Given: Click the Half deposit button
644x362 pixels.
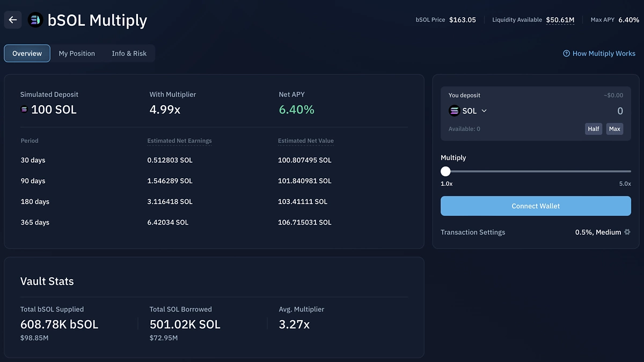Looking at the screenshot, I should pyautogui.click(x=593, y=128).
